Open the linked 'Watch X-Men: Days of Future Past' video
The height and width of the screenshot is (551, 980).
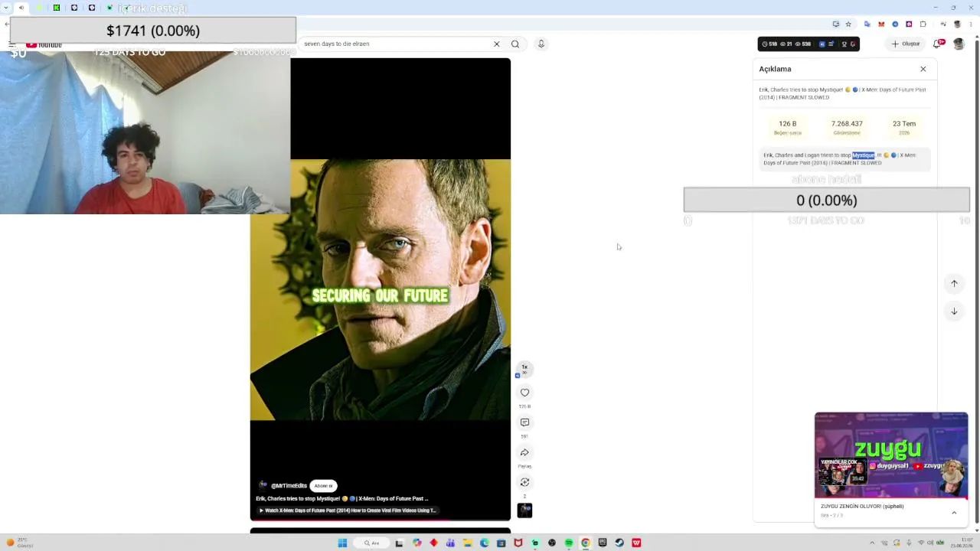tap(348, 510)
